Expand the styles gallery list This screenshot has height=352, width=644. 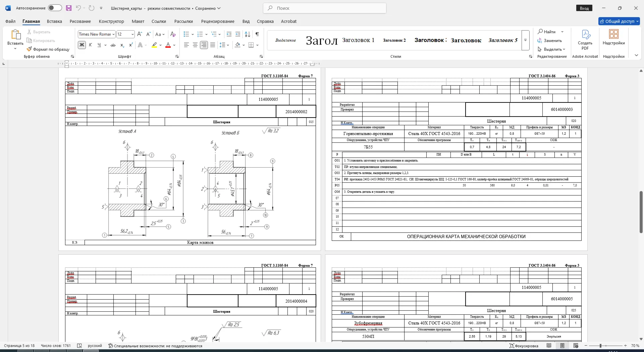526,40
